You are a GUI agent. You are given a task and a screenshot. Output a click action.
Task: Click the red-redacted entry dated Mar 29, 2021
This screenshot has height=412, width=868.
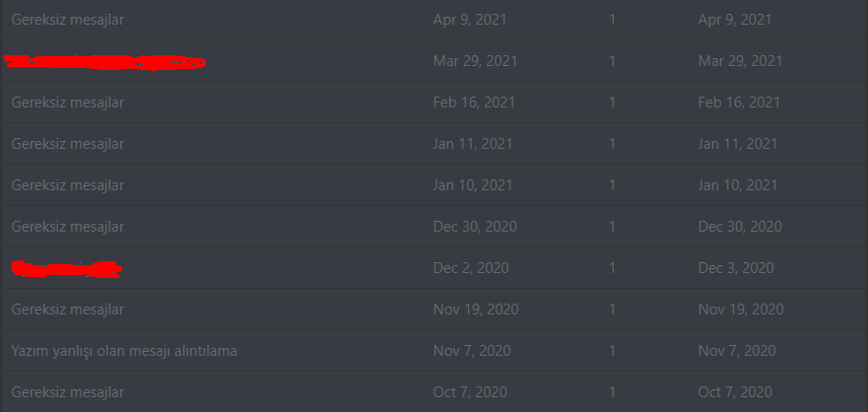coord(104,62)
